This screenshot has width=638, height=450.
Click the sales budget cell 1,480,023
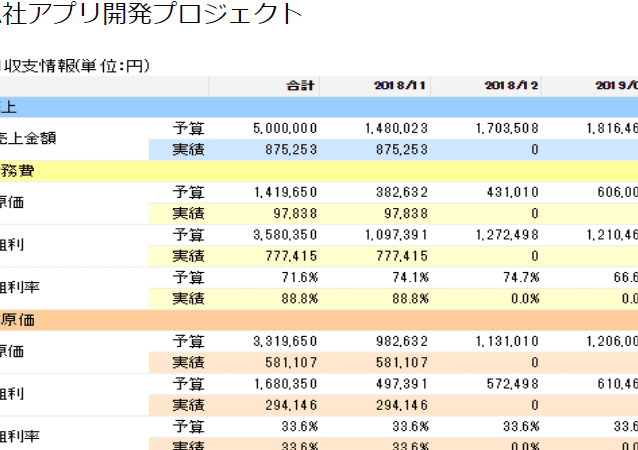pos(396,129)
